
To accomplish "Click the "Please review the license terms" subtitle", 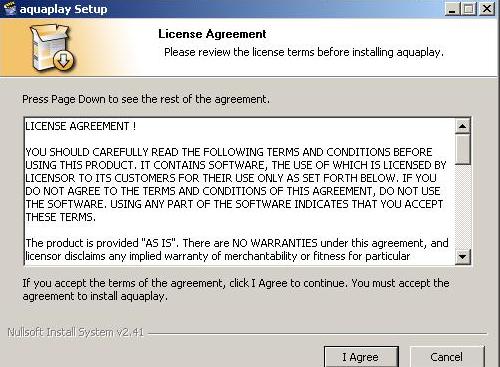I will pos(304,52).
